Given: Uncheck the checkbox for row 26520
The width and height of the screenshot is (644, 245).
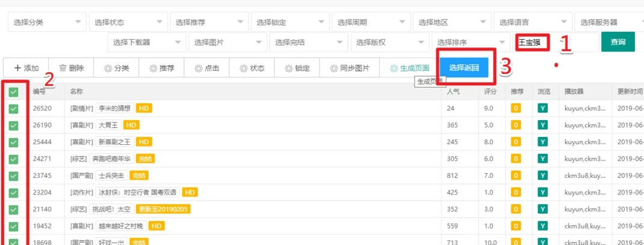Looking at the screenshot, I should click(13, 109).
